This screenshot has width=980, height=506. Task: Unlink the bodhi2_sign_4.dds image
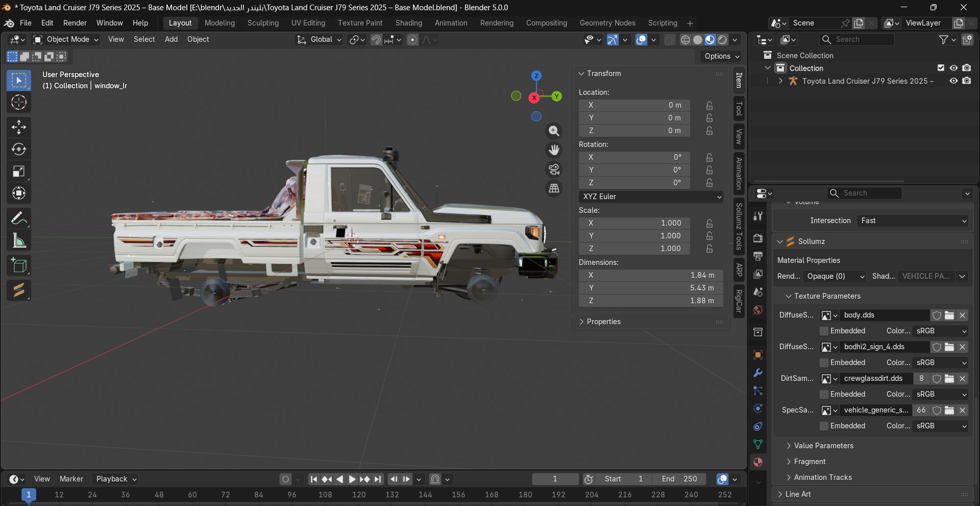pos(962,347)
